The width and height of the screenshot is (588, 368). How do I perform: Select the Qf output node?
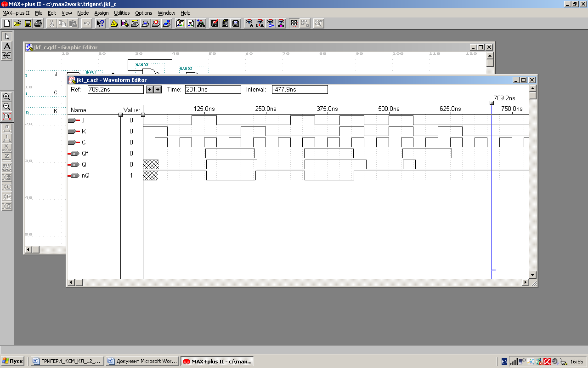pyautogui.click(x=78, y=154)
